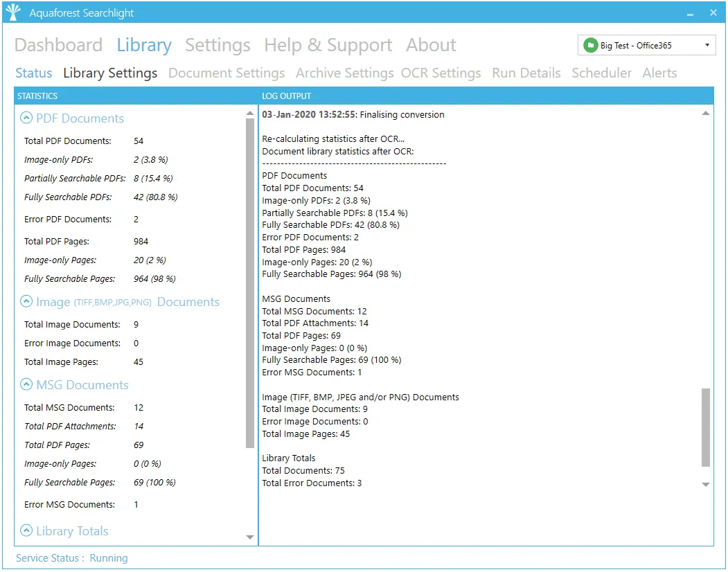Screen dimensions: 728x572
Task: Collapse the Image Documents section
Action: [x=26, y=302]
